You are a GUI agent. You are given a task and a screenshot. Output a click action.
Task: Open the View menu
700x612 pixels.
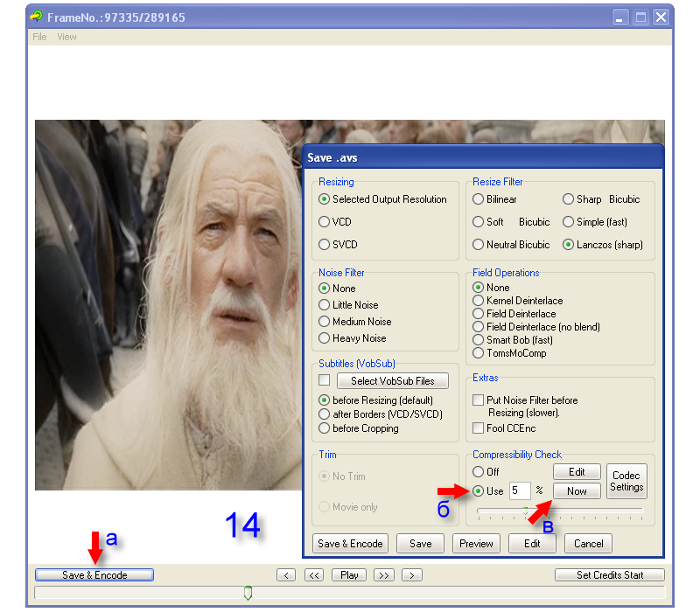66,37
